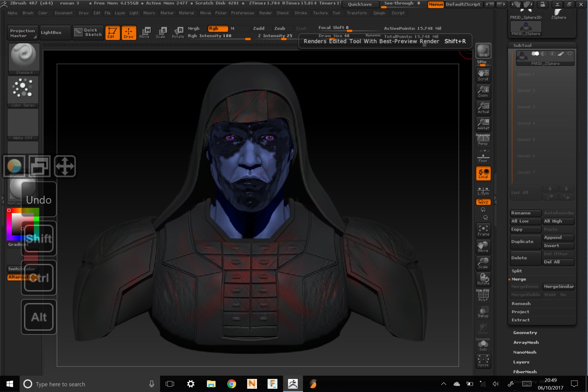
Task: Toggle the Mrgb channel
Action: [196, 28]
